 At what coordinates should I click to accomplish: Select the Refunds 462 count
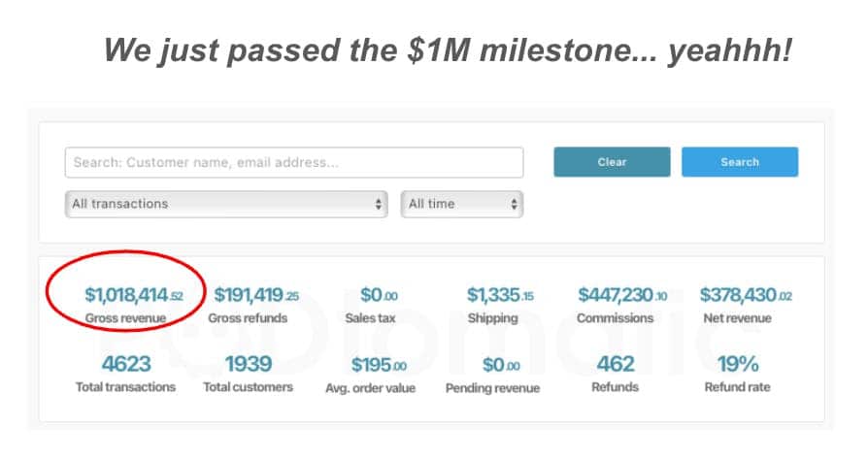pos(616,364)
